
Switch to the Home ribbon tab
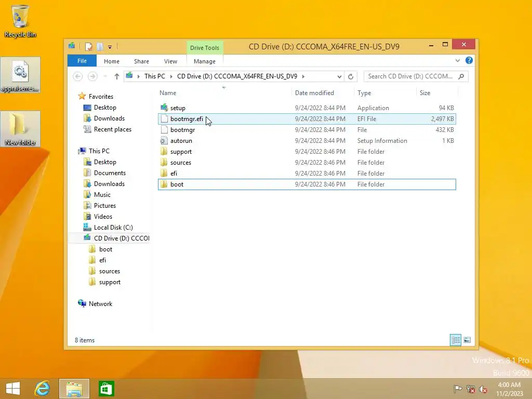click(x=112, y=61)
